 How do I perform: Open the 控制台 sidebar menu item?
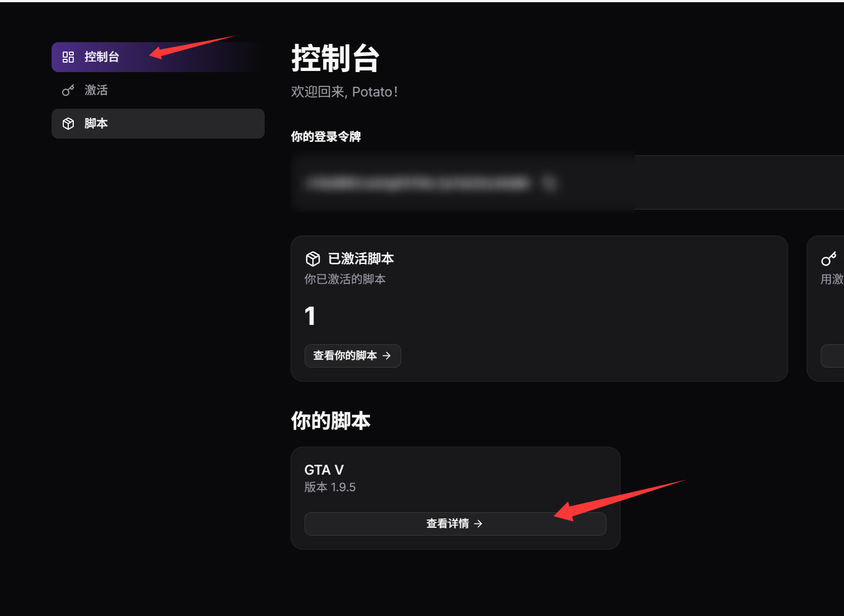click(158, 57)
